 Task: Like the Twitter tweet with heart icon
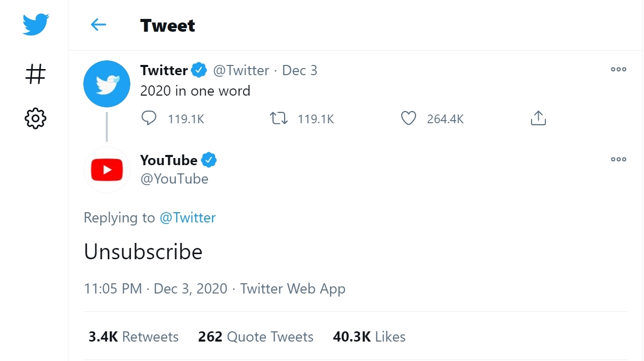point(408,119)
